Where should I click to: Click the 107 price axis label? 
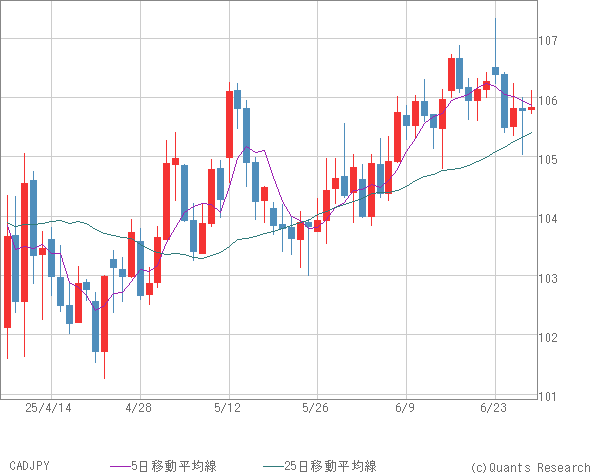pos(548,40)
